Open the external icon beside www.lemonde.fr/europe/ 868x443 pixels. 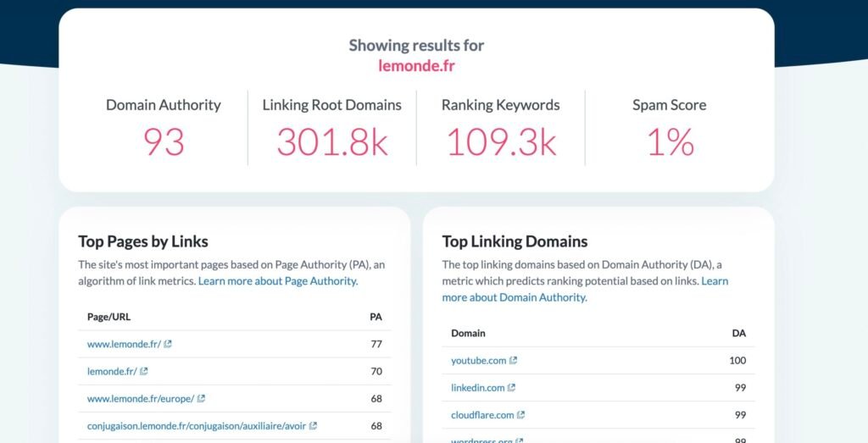pos(201,398)
